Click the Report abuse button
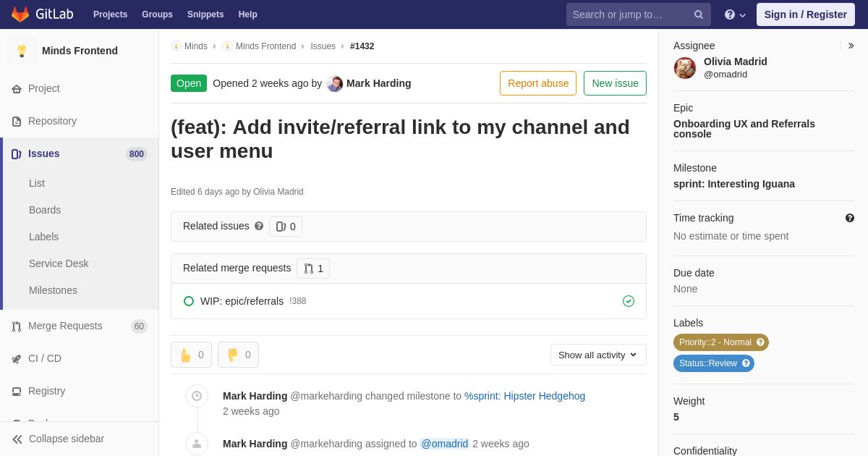The image size is (868, 456). tap(538, 83)
